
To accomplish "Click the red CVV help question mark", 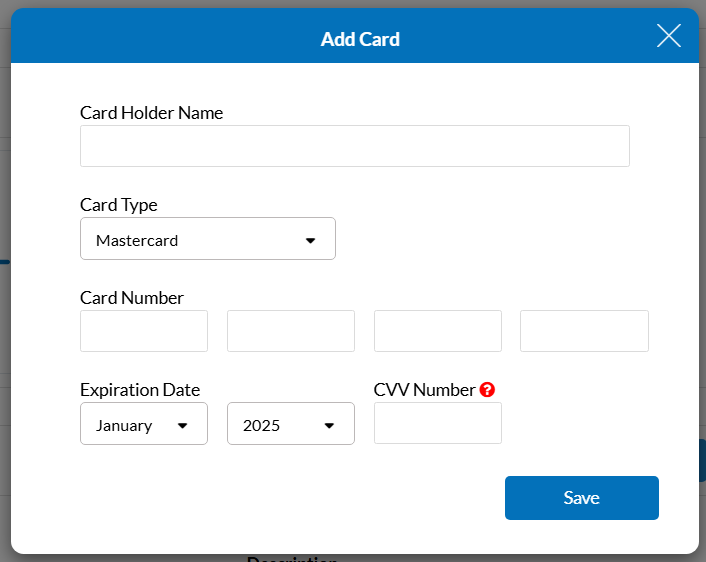I will (487, 390).
